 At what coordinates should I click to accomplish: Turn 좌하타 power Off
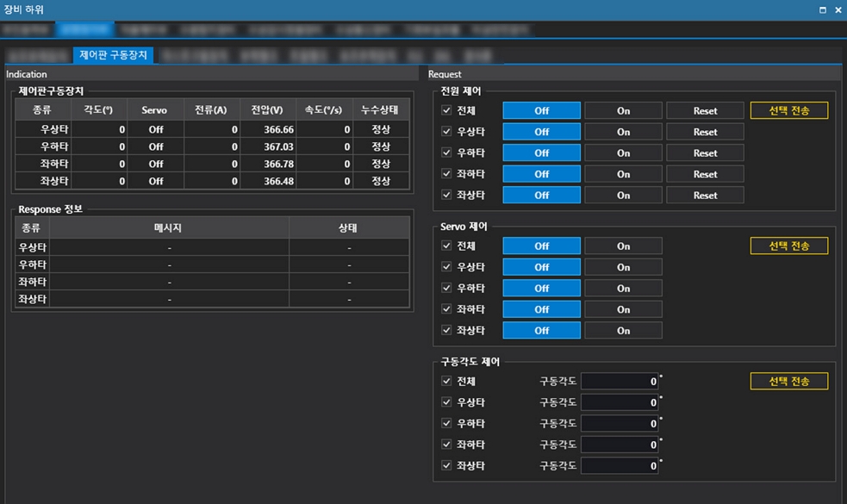[x=541, y=174]
